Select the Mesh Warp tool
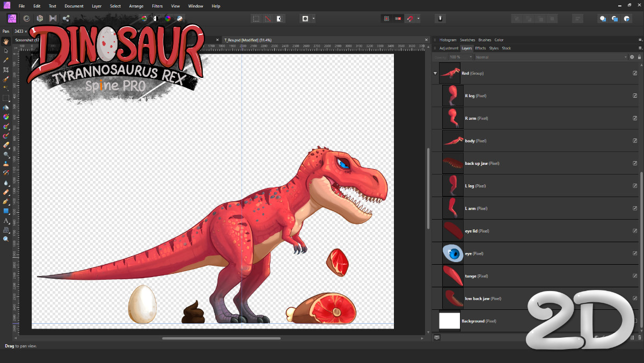Viewport: 644px width, 363px height. pos(6,229)
